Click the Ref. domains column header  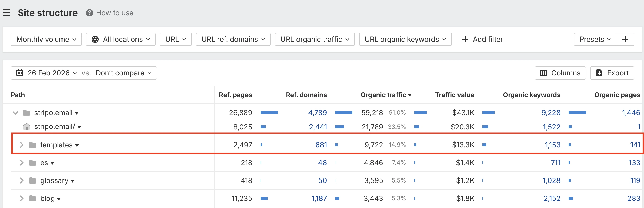(x=306, y=95)
